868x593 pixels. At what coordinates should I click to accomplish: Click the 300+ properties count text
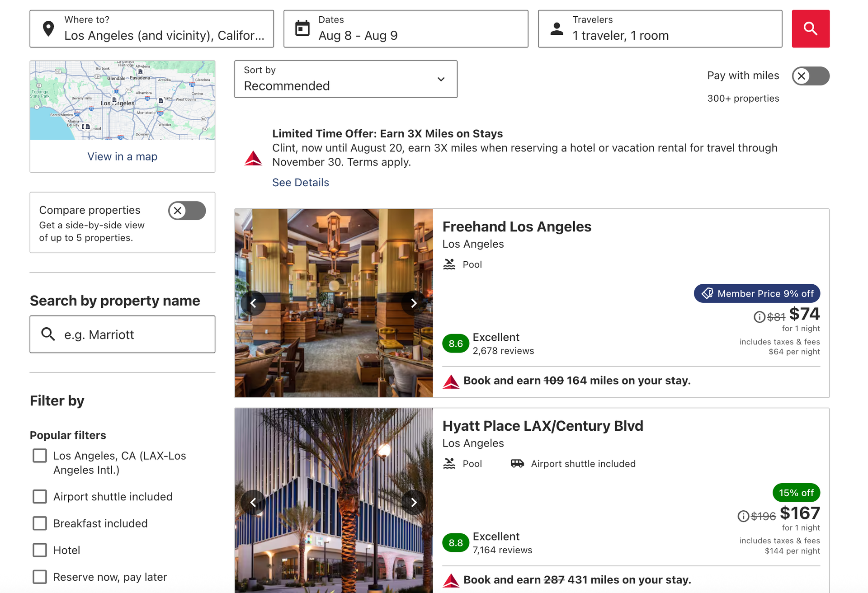[743, 98]
